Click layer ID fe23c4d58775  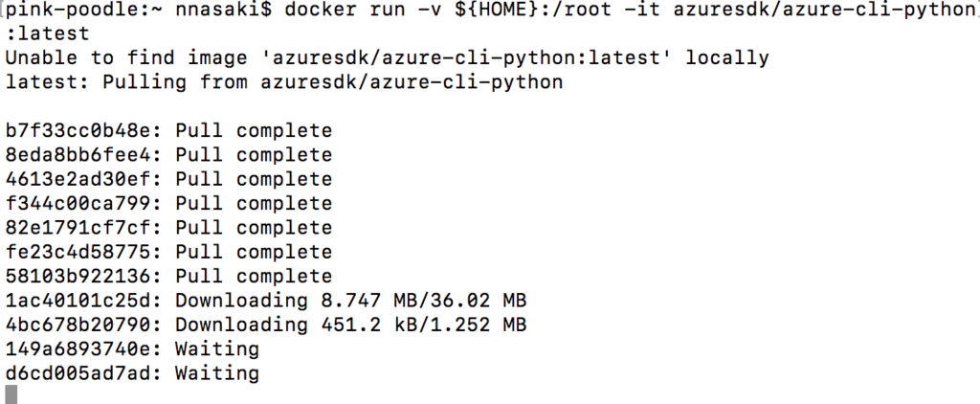pos(79,252)
